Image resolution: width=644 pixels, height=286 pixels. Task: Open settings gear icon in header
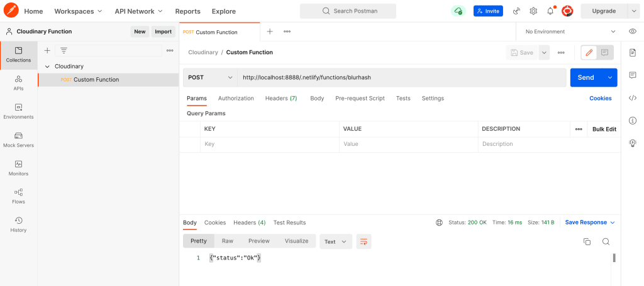(x=533, y=11)
